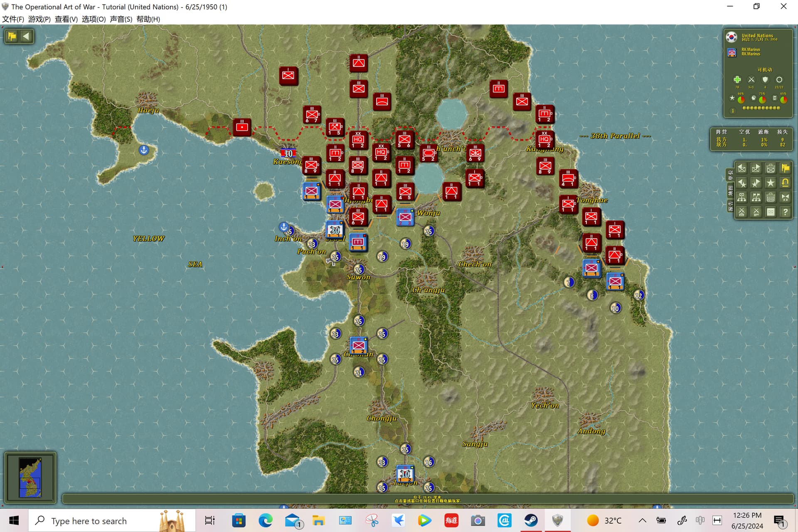
Task: Open the 查看(V) menu
Action: pyautogui.click(x=66, y=19)
